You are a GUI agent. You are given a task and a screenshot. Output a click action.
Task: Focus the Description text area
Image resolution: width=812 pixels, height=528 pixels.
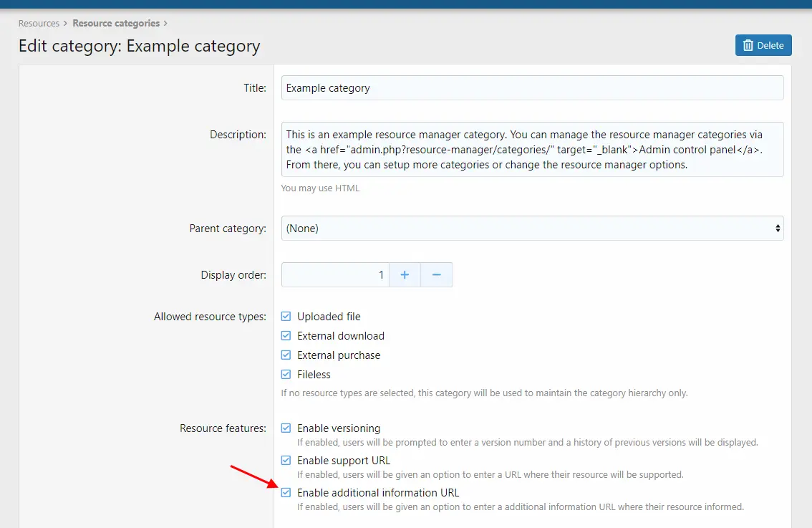tap(532, 149)
